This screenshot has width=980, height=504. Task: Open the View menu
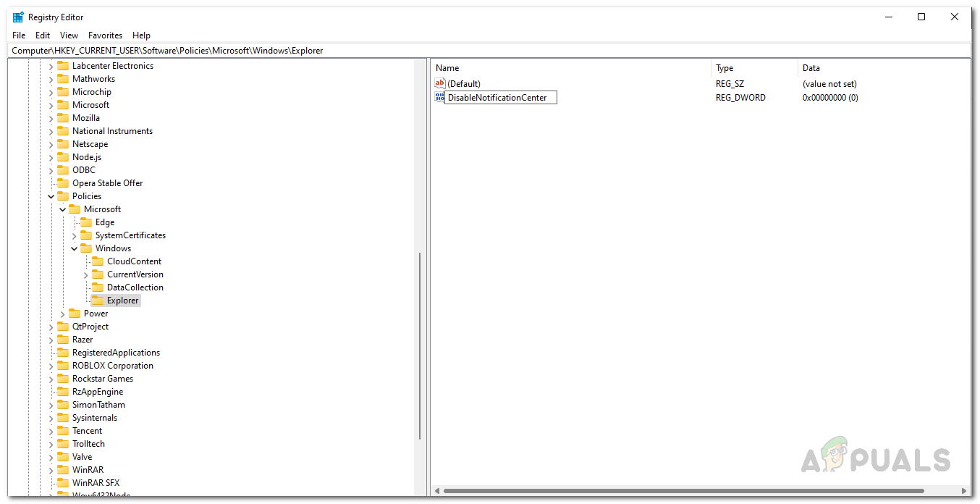pyautogui.click(x=69, y=35)
